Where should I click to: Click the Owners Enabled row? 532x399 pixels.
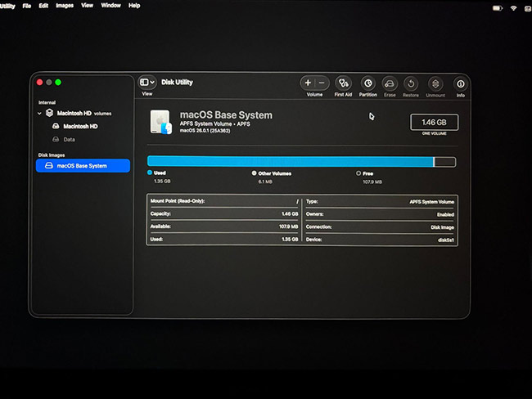coord(380,214)
